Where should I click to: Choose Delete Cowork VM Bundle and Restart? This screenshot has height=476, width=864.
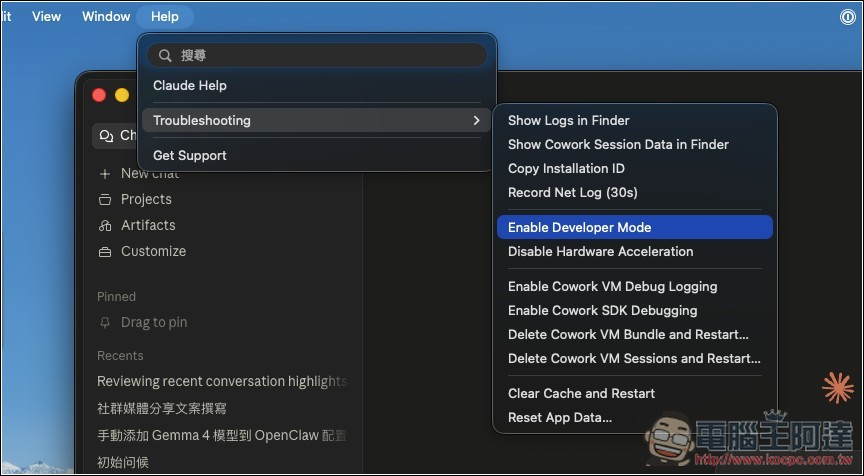[628, 334]
